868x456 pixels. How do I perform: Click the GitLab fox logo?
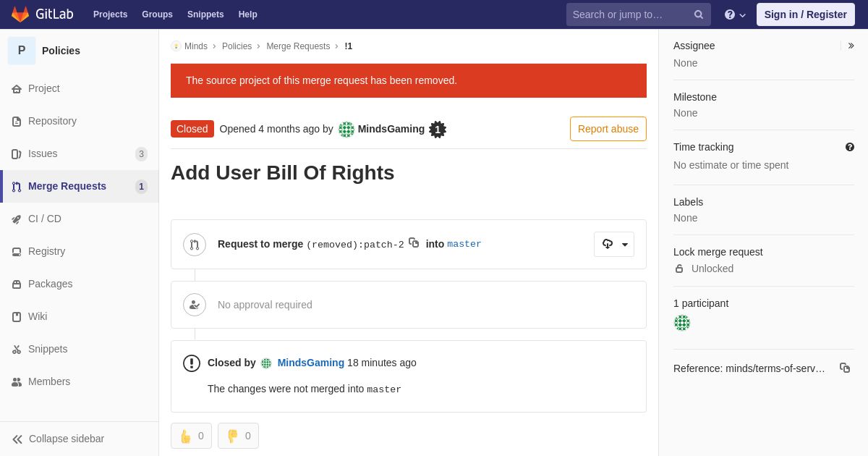[20, 14]
